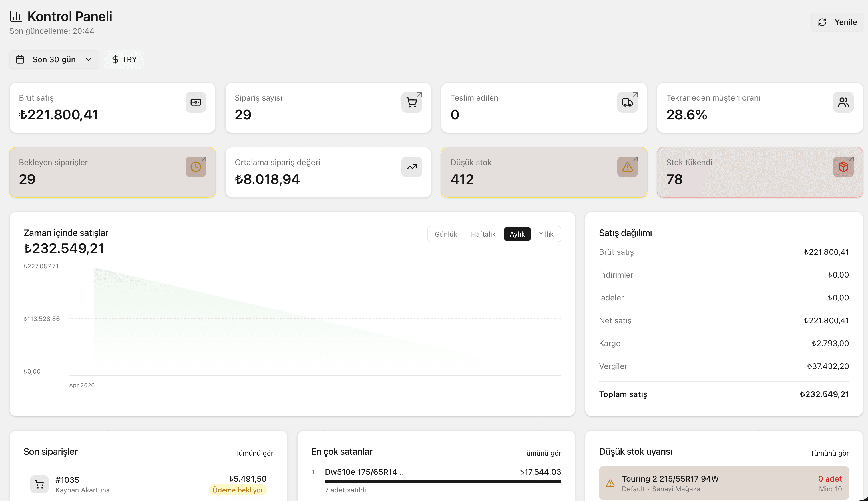Viewport: 868px width, 501px height.
Task: Open Tümünü gör link in En çok satanlar
Action: (542, 453)
